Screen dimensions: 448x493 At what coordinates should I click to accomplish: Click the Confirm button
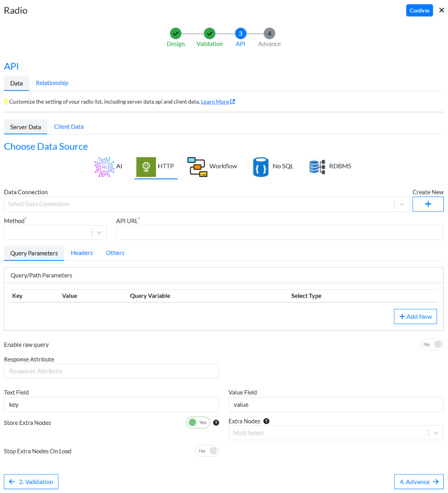(419, 10)
